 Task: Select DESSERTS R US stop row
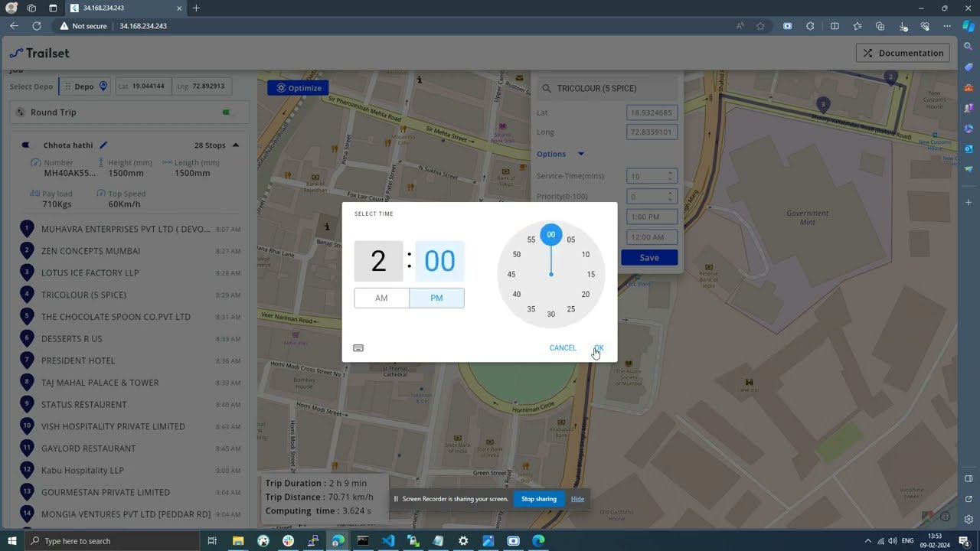coord(130,338)
